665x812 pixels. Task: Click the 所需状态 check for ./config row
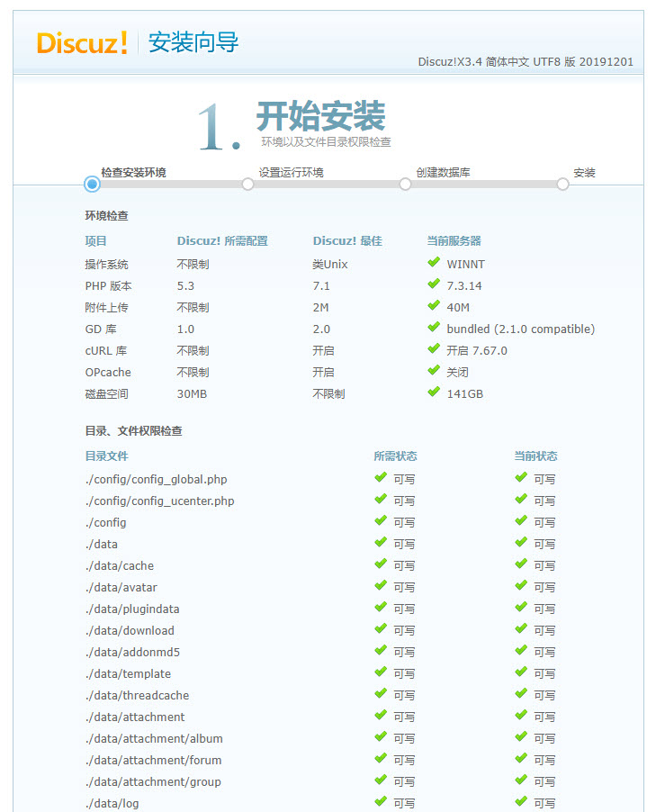click(x=381, y=520)
